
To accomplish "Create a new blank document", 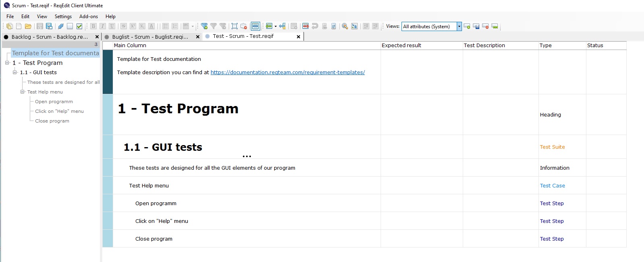I will pos(19,26).
